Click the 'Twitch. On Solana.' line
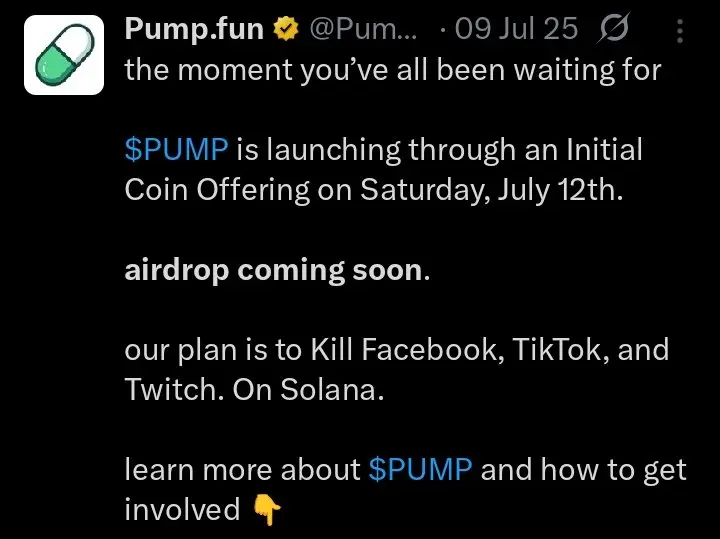Screen dimensions: 720x539 click(254, 390)
